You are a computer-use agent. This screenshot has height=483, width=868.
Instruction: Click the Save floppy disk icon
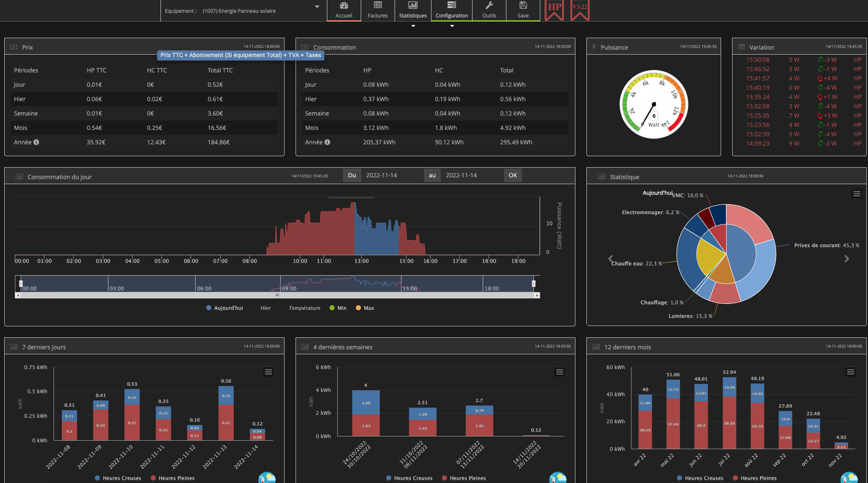coord(523,6)
